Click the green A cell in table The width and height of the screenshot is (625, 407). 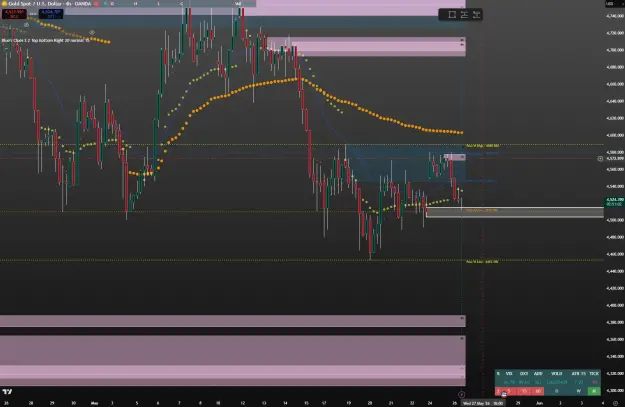[594, 391]
